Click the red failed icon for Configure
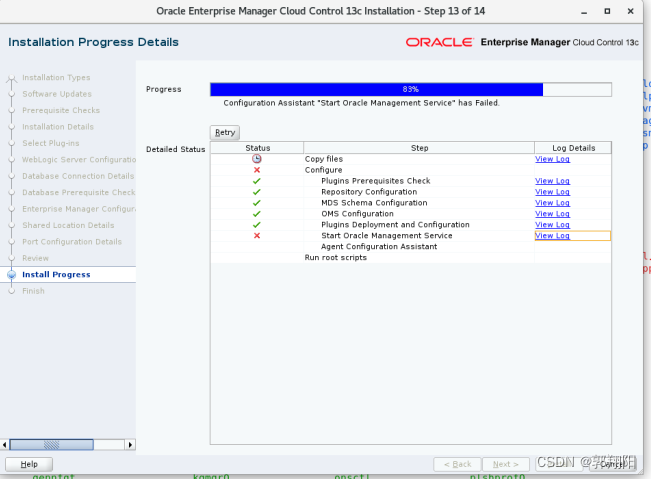 click(257, 170)
